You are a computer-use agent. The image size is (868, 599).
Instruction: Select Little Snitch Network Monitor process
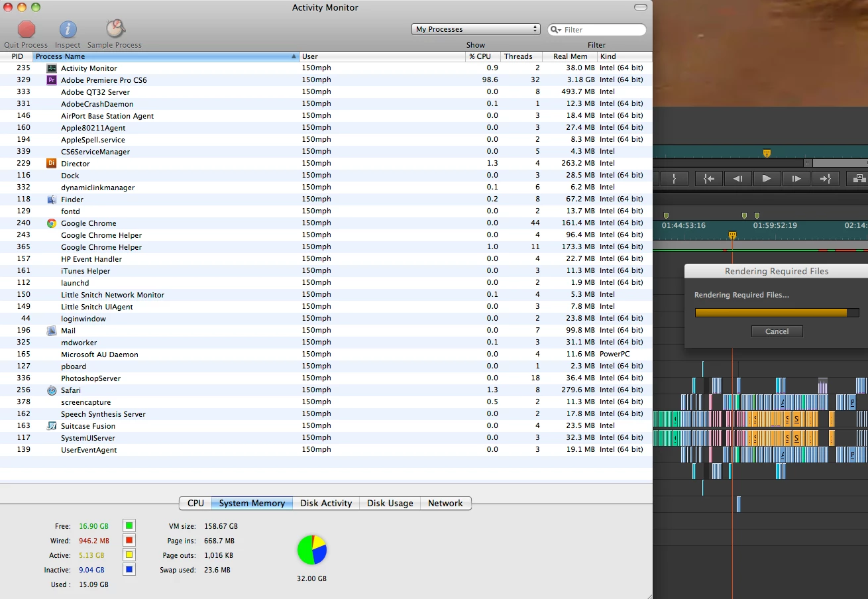pos(326,295)
